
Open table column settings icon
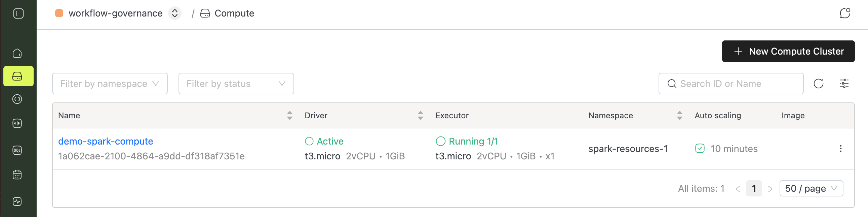844,83
